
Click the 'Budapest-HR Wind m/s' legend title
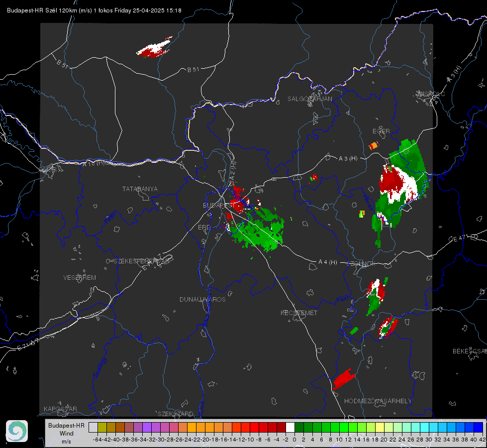point(66,433)
